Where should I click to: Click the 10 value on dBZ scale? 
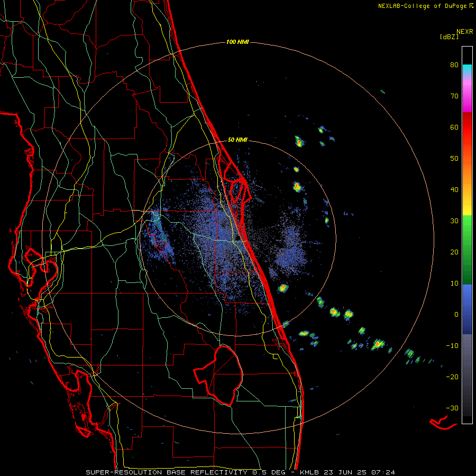[x=454, y=283]
